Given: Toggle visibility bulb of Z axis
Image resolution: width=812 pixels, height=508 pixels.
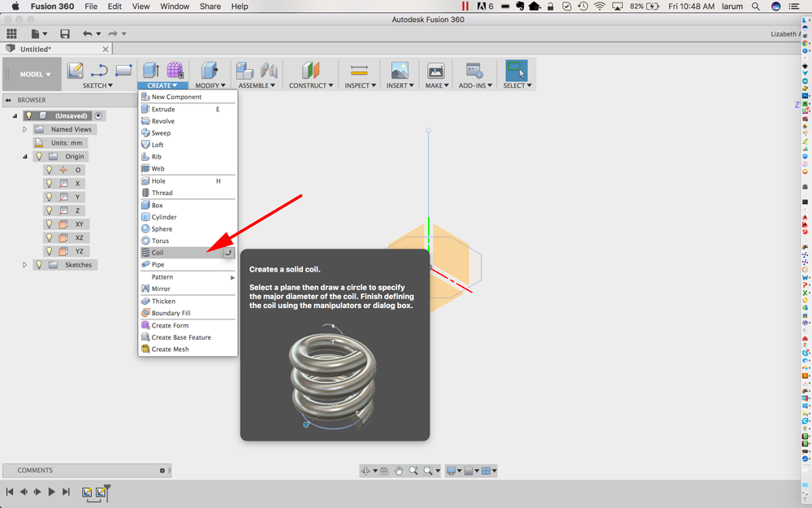Looking at the screenshot, I should tap(50, 210).
